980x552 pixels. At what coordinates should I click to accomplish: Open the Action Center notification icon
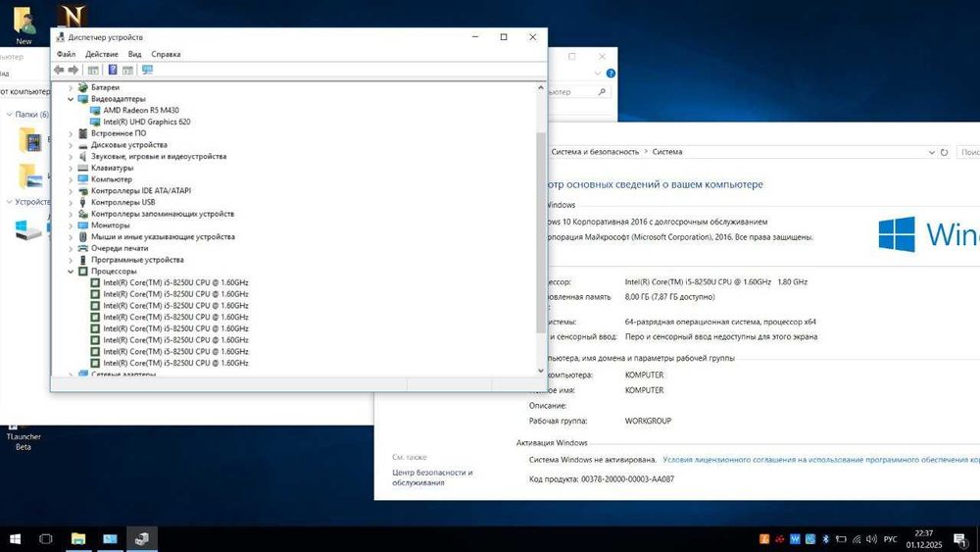click(x=960, y=539)
